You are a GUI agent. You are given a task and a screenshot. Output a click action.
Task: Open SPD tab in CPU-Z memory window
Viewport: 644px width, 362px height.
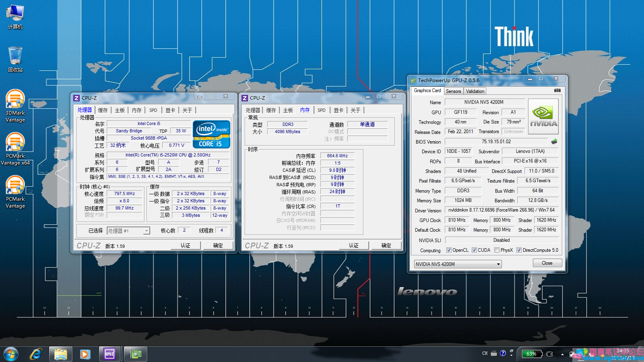pyautogui.click(x=322, y=110)
